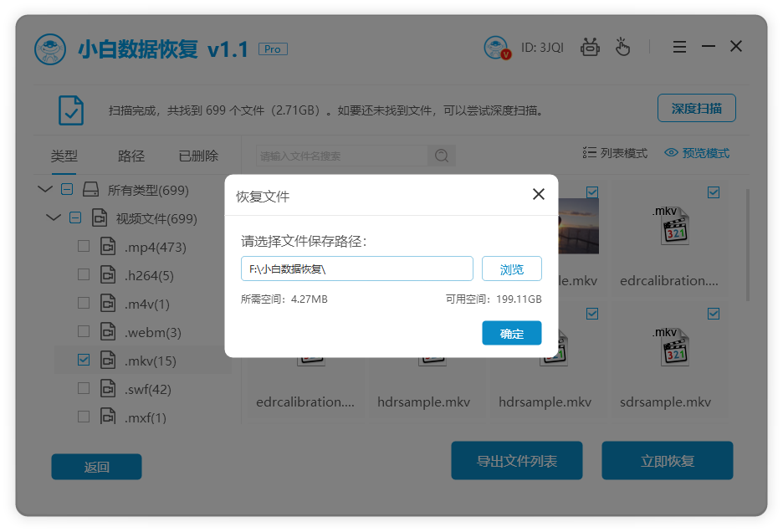Tick the .webm(3) checkbox
Image resolution: width=783 pixels, height=532 pixels.
point(84,332)
